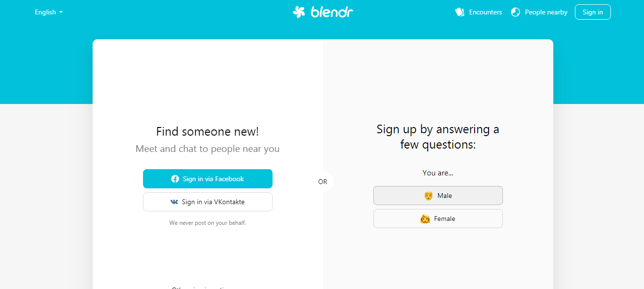Open the English language dropdown
Screen dimensions: 644x289
coord(48,12)
